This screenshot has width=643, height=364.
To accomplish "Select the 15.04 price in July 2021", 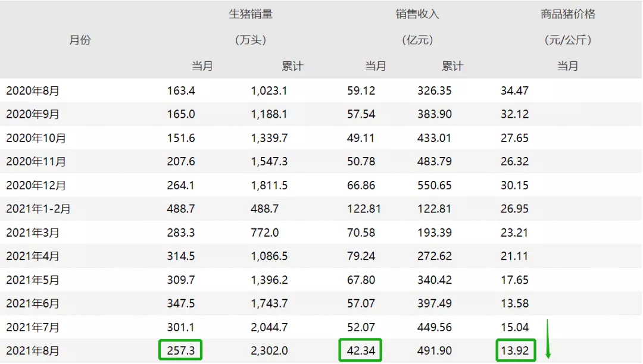I will click(514, 327).
